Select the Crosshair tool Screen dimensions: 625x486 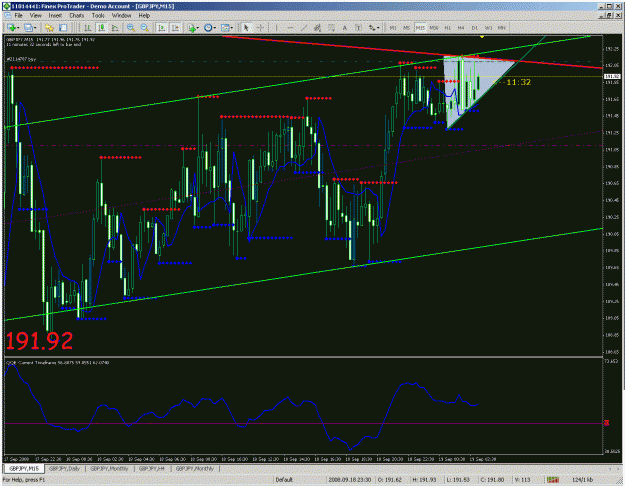pyautogui.click(x=260, y=28)
